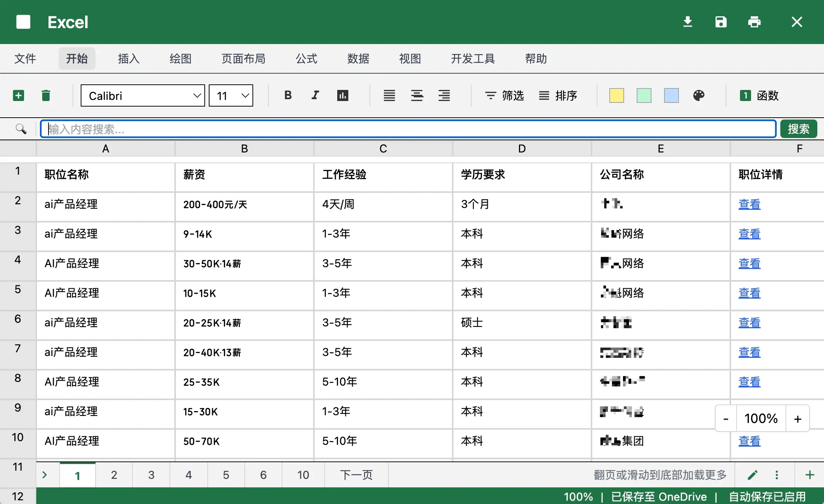Toggle bold formatting
The width and height of the screenshot is (824, 504).
(288, 95)
